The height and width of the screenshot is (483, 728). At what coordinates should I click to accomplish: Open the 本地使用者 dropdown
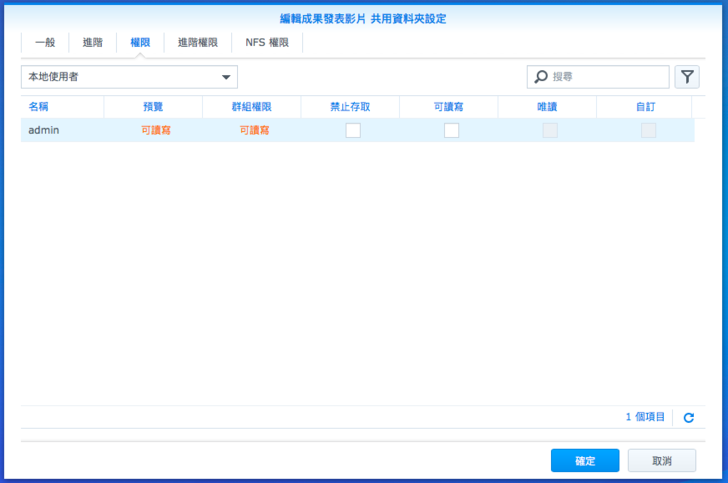(x=129, y=77)
